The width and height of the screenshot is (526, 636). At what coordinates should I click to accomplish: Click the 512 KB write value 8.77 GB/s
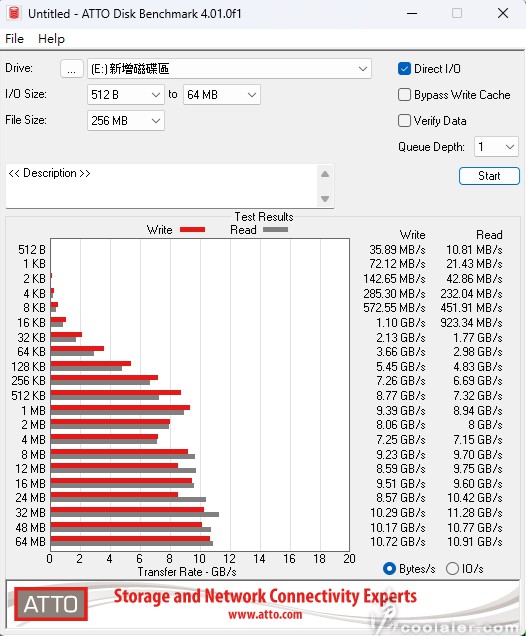point(401,396)
